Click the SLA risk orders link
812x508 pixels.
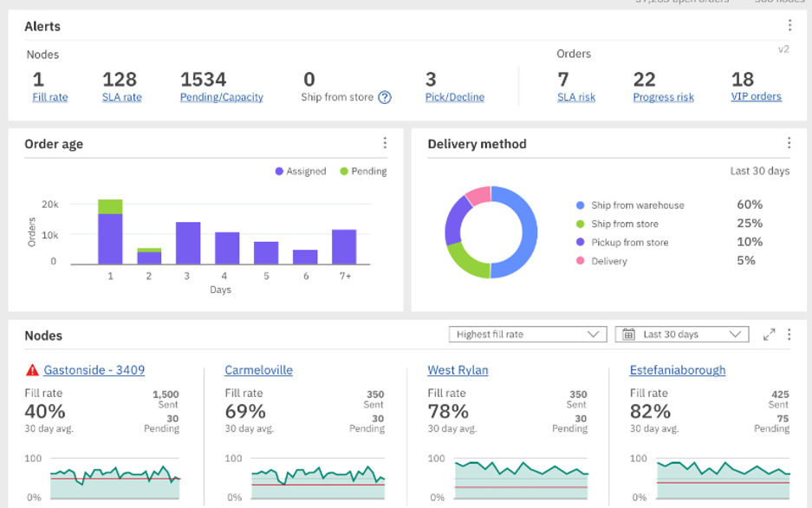click(575, 97)
